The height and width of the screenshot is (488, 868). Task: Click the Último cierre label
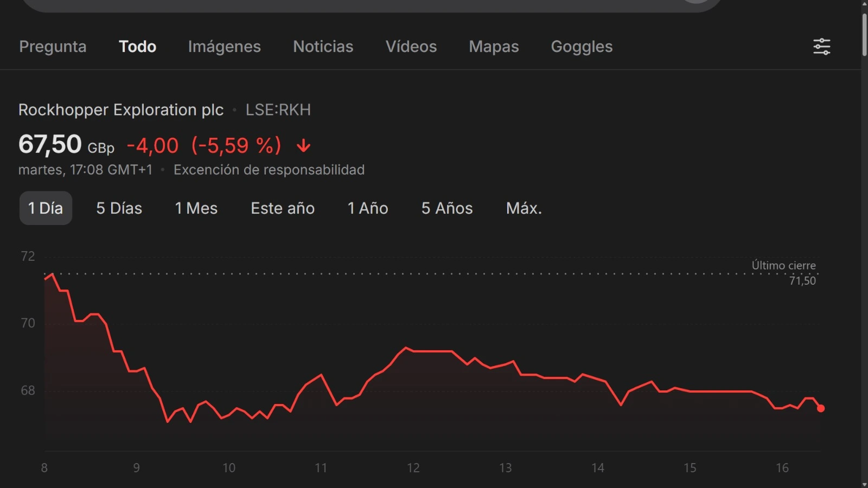(x=783, y=265)
